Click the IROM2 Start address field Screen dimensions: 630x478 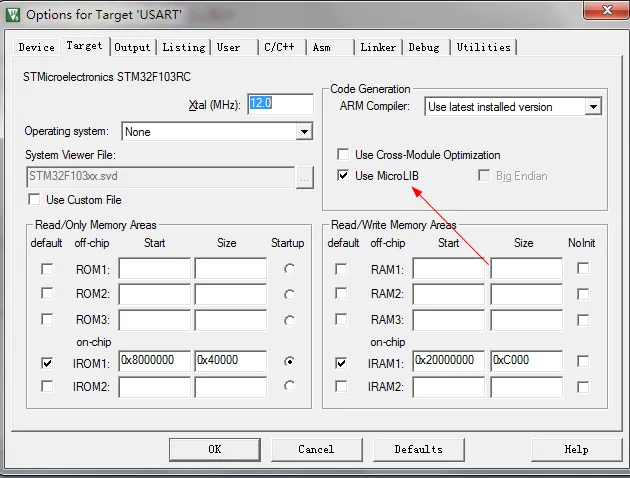[155, 387]
